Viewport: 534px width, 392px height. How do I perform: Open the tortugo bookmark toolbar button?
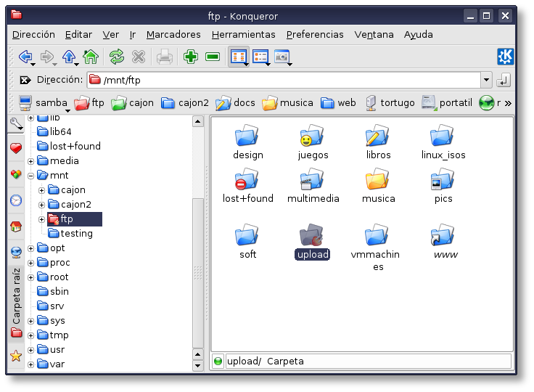pyautogui.click(x=390, y=102)
